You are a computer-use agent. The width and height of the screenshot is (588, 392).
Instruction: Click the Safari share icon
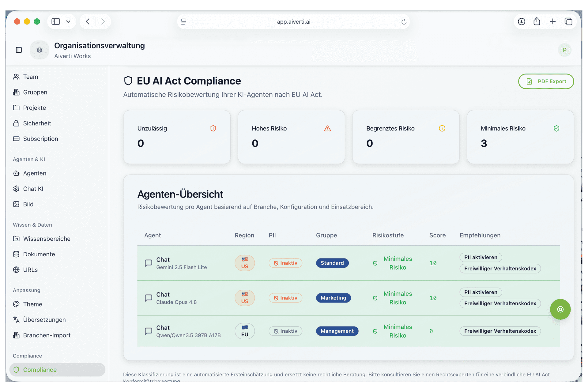[x=537, y=21]
